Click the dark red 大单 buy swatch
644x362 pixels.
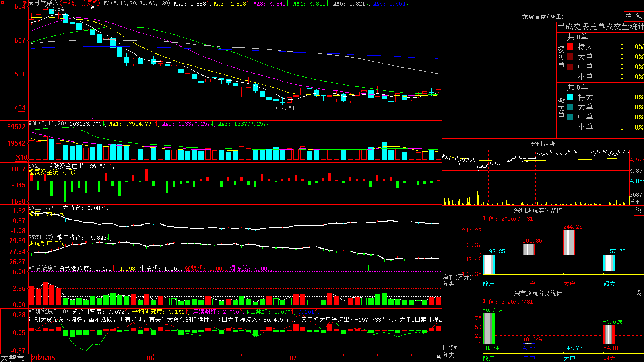click(570, 57)
